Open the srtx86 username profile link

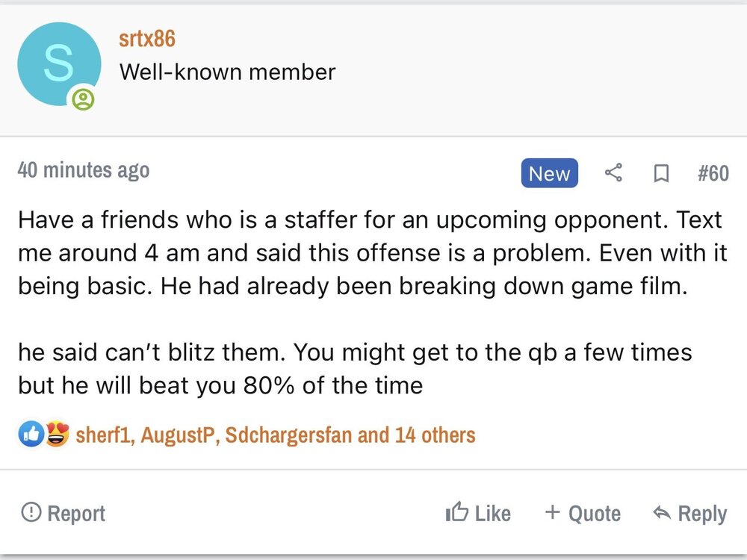(147, 38)
